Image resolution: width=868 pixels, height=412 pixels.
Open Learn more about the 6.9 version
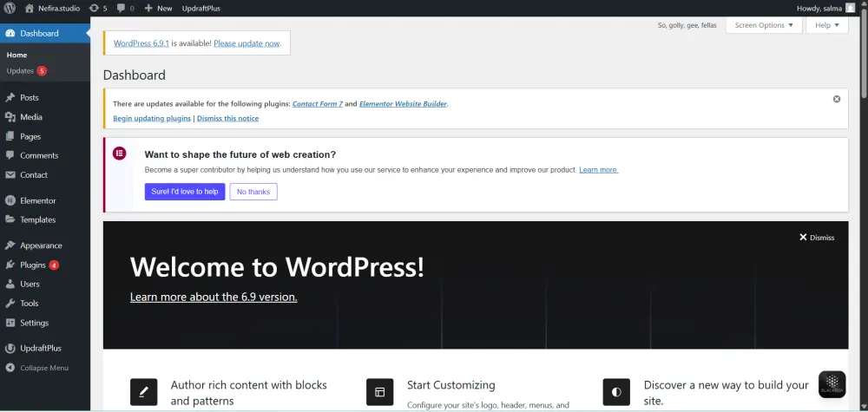[x=214, y=297]
